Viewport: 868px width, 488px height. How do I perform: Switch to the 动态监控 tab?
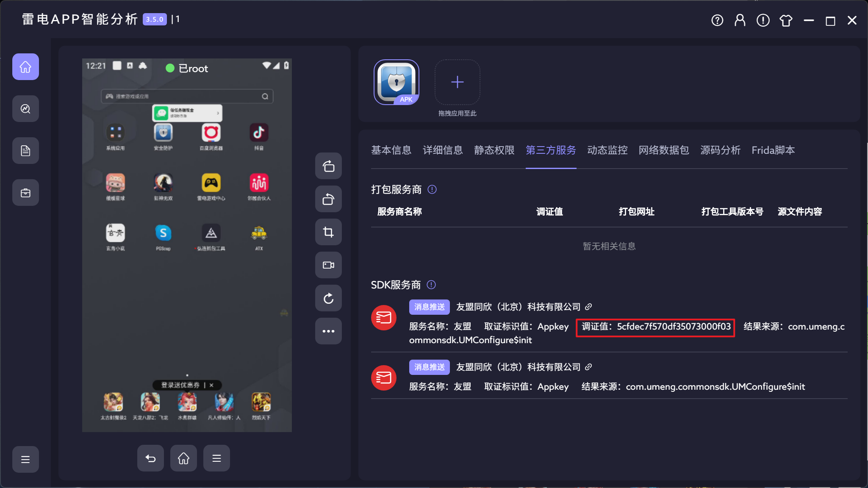click(606, 150)
